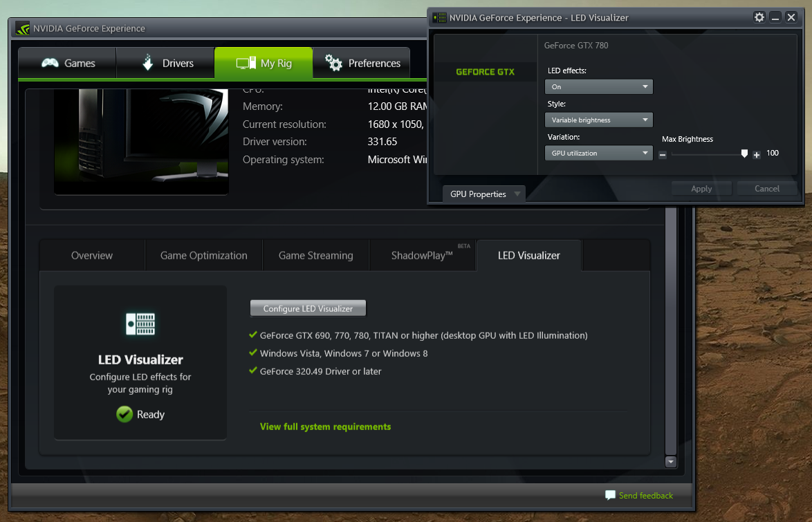Screen dimensions: 812x522
Task: Click Configure LED Visualizer button
Action: (308, 308)
